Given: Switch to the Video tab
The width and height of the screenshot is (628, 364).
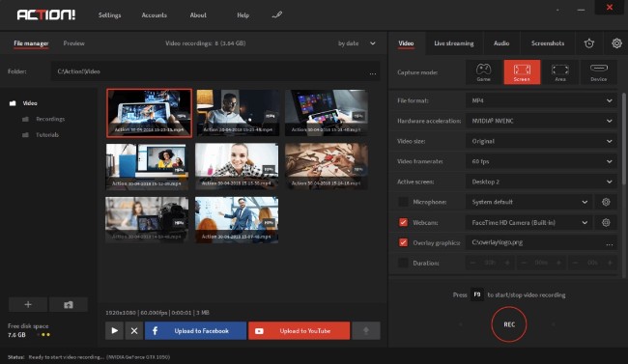Looking at the screenshot, I should [x=406, y=43].
